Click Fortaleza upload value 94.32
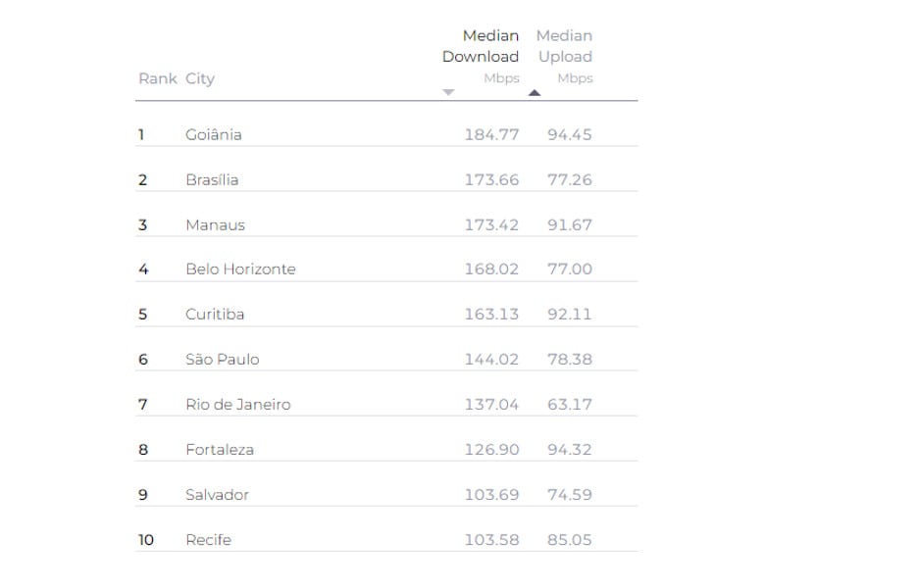This screenshot has width=918, height=588. (x=570, y=450)
